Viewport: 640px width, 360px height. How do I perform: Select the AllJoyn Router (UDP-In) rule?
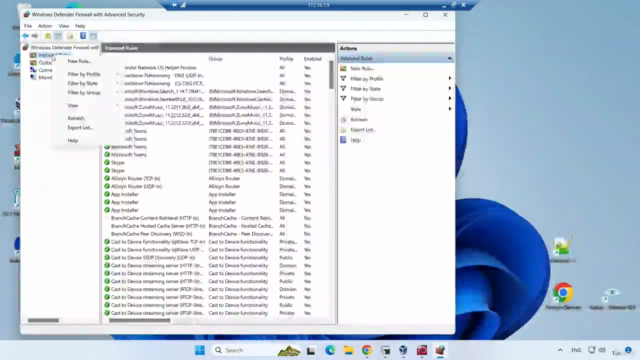point(136,187)
